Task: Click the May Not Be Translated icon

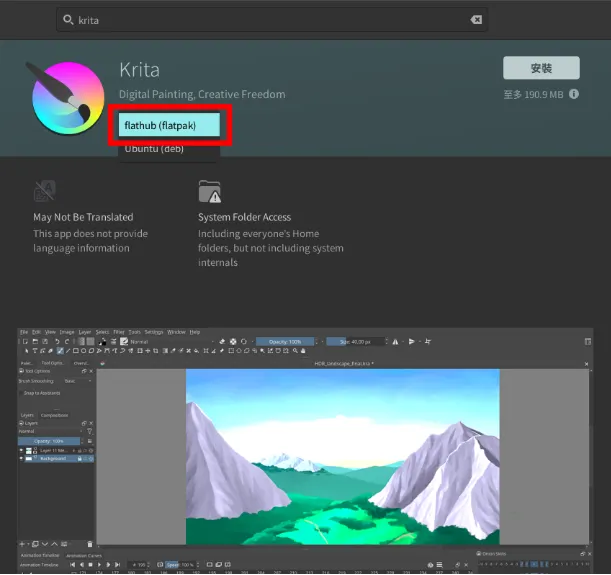Action: pos(44,191)
